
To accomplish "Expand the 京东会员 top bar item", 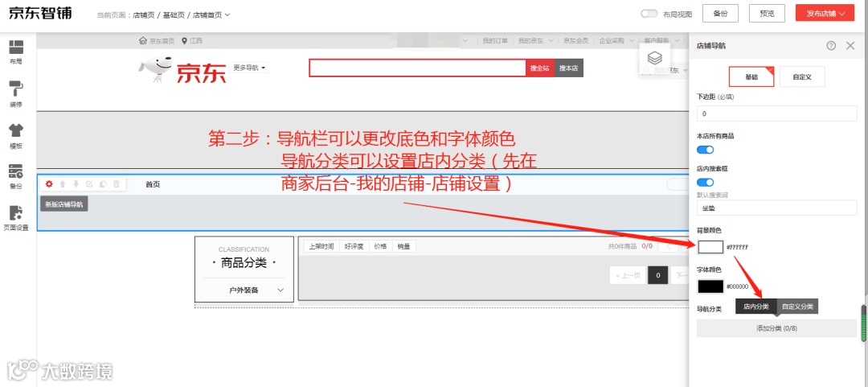I will point(575,40).
